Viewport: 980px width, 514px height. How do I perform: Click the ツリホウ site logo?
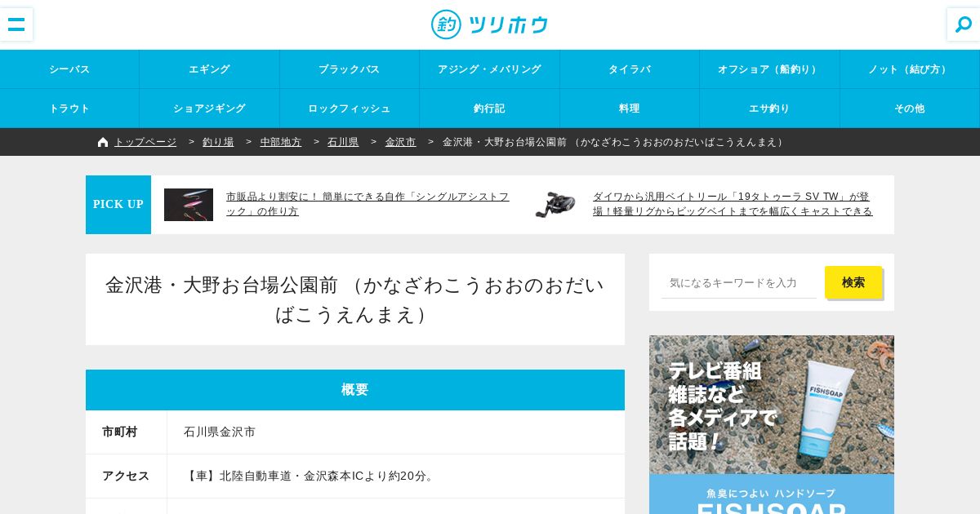pyautogui.click(x=489, y=24)
